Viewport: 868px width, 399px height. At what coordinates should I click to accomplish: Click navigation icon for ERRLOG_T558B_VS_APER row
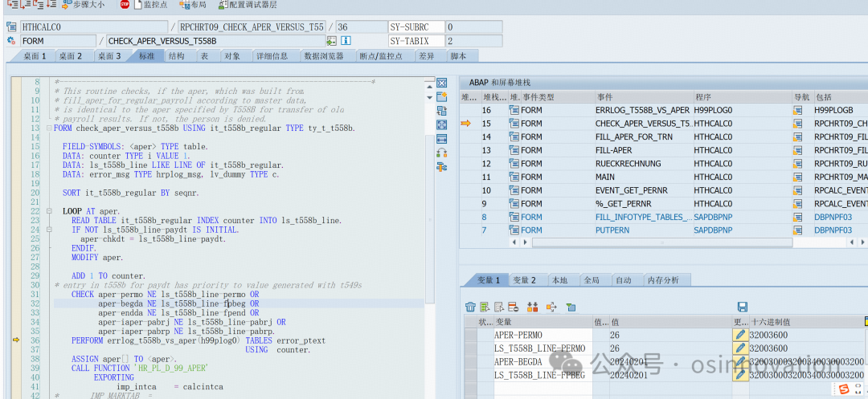[798, 110]
